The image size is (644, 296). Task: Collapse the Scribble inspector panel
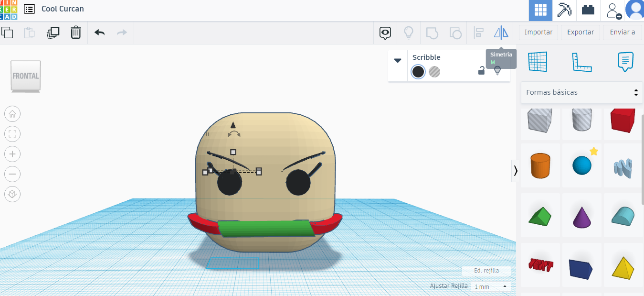[398, 60]
